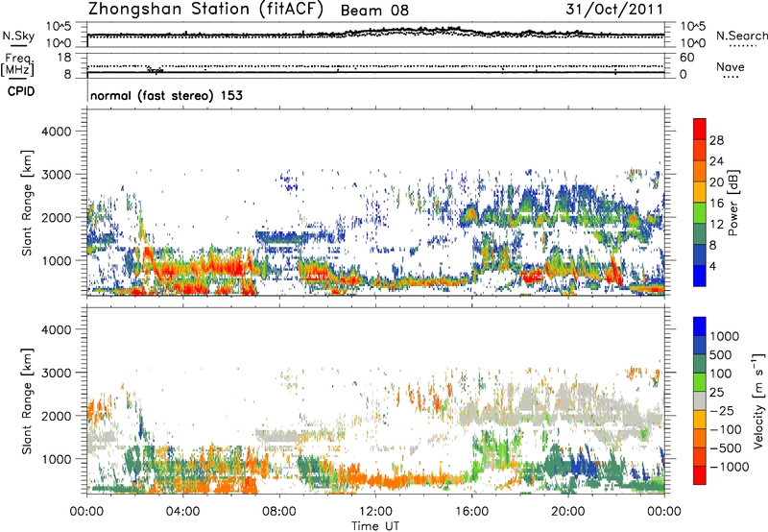This screenshot has width=768, height=532.
Task: Click power panel 'Slant Range [km]' label
Action: [x=27, y=203]
